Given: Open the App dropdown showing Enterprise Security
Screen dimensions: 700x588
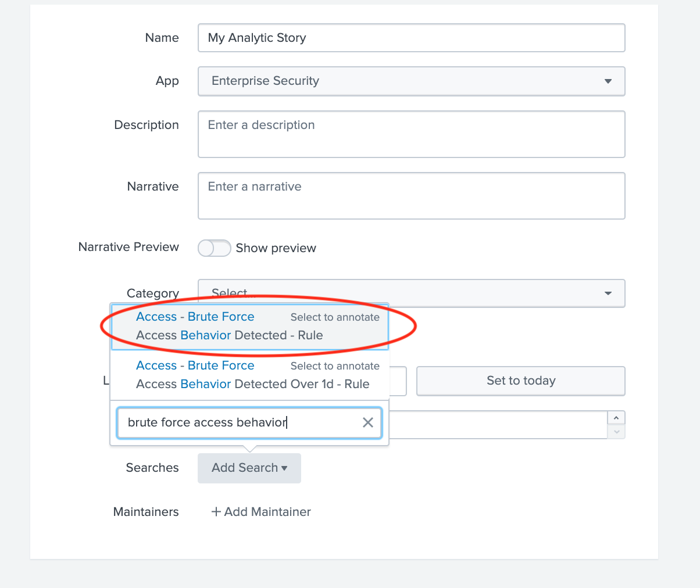Looking at the screenshot, I should (x=411, y=81).
